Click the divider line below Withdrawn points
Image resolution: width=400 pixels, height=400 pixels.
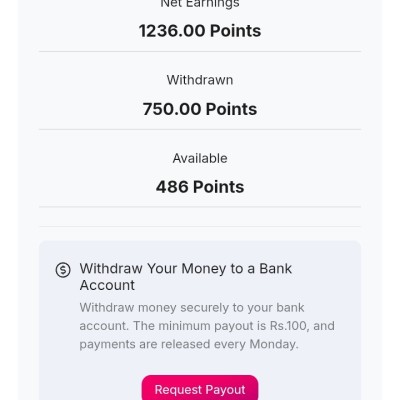[200, 129]
